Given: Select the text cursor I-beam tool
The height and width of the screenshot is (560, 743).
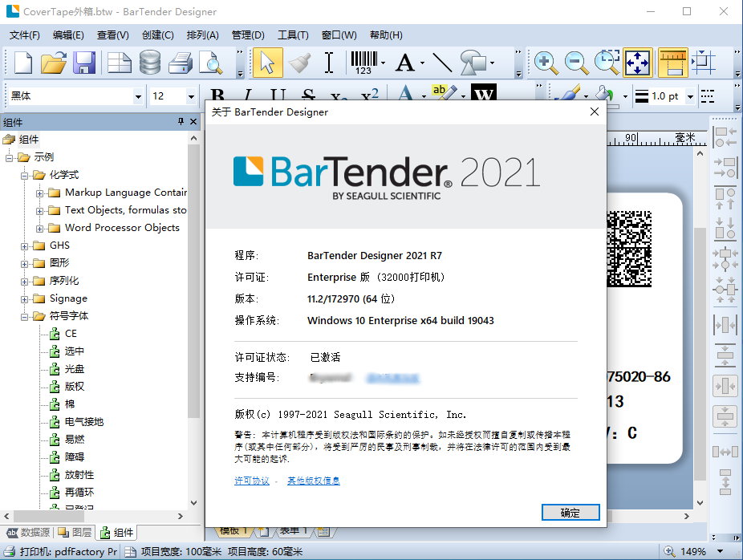Looking at the screenshot, I should pos(329,63).
